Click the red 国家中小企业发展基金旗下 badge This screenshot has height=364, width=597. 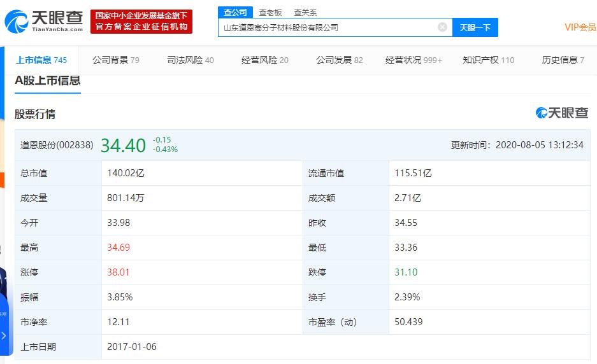click(141, 21)
